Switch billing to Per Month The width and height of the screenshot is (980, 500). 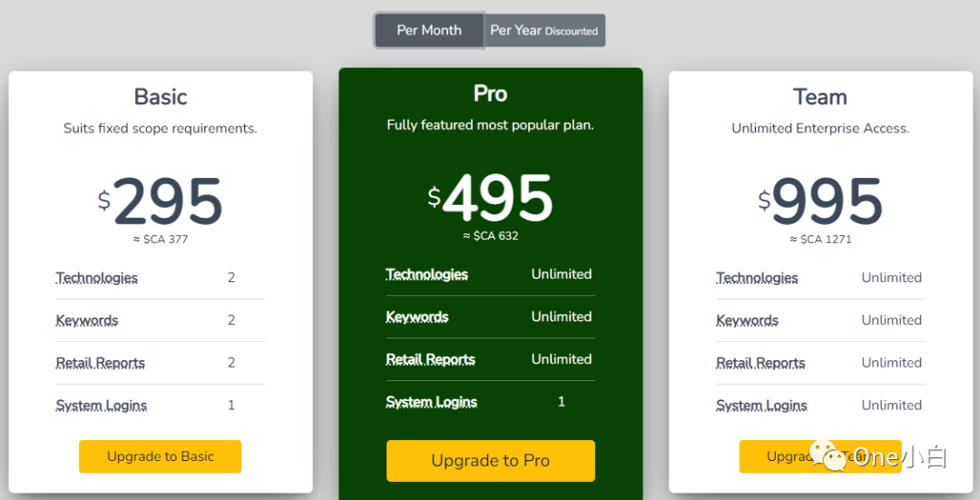(x=429, y=30)
